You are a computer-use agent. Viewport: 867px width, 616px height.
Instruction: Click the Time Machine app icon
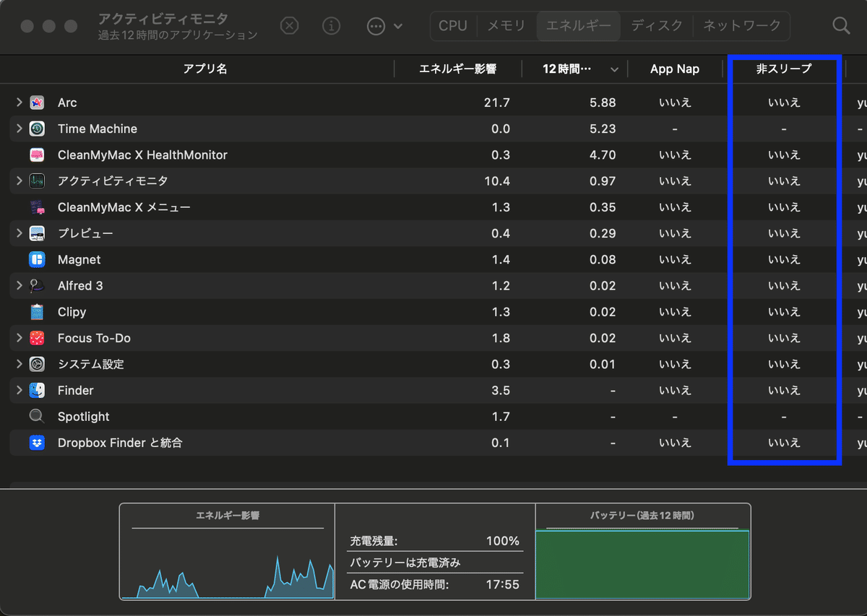click(x=37, y=129)
